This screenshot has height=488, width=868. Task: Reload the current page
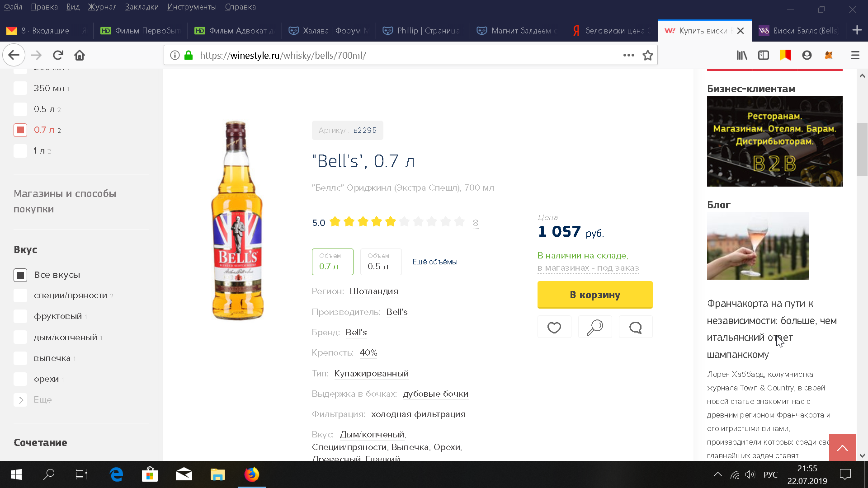[x=58, y=55]
